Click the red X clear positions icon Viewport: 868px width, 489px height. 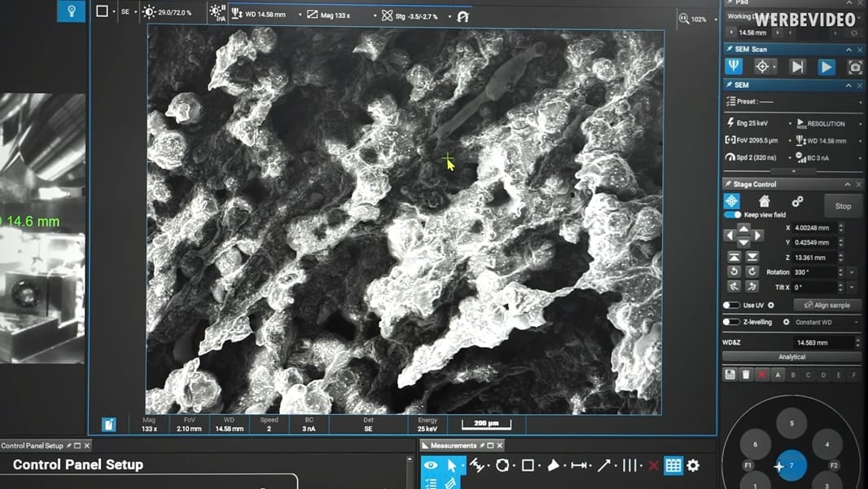(761, 375)
